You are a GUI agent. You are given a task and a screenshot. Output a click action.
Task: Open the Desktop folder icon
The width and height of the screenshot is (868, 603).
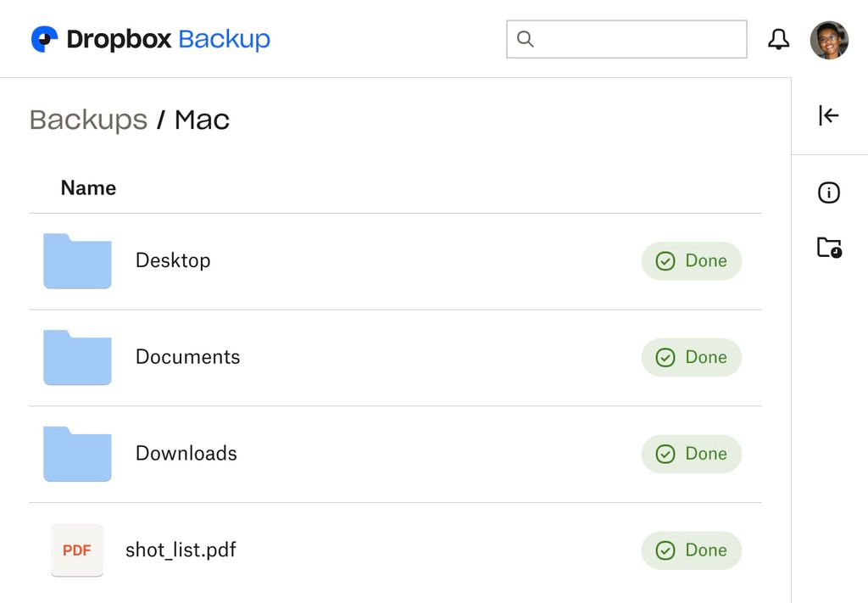77,261
